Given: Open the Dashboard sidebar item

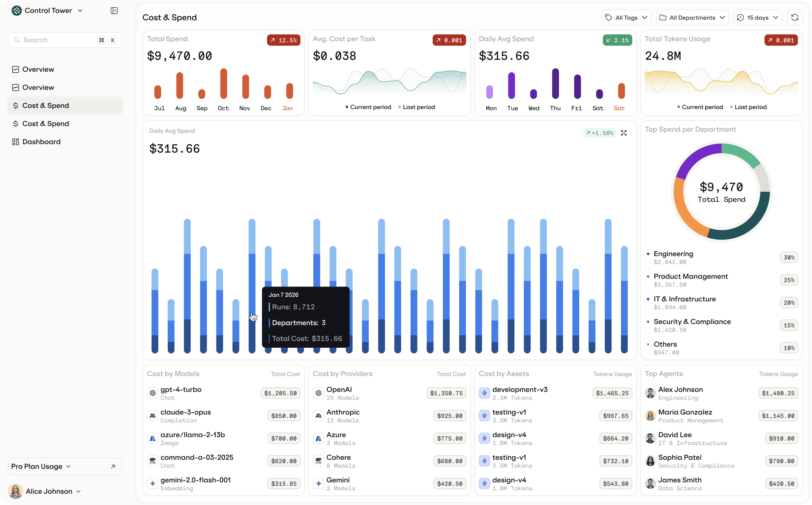Looking at the screenshot, I should click(x=42, y=142).
